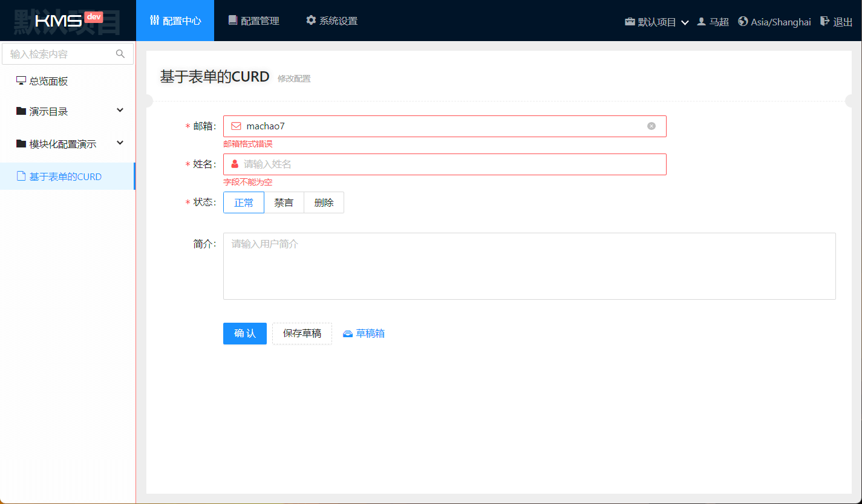Expand the 演示目录 folder chevron
This screenshot has height=504, width=862.
(x=120, y=111)
